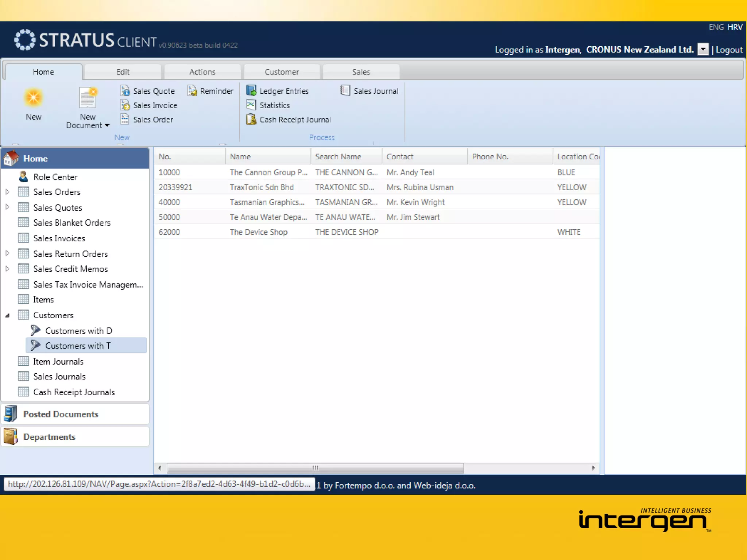Open Sales Tax Invoice Management list
The image size is (747, 560).
pyautogui.click(x=88, y=285)
